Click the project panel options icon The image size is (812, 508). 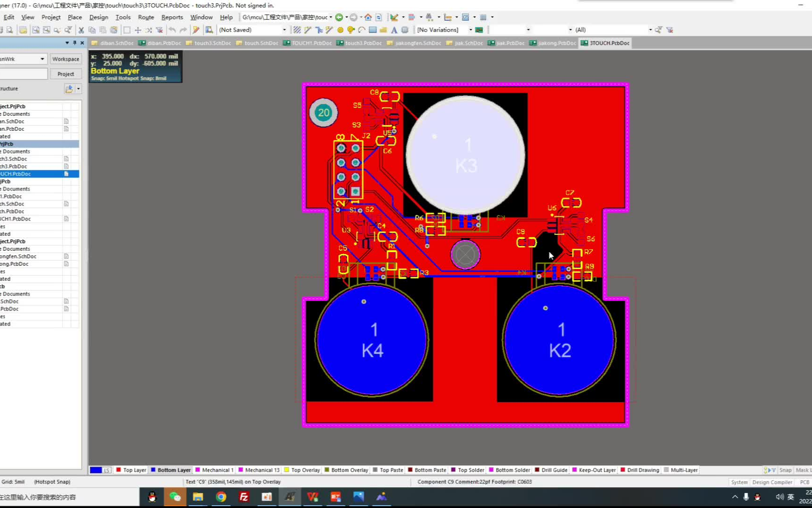point(69,88)
